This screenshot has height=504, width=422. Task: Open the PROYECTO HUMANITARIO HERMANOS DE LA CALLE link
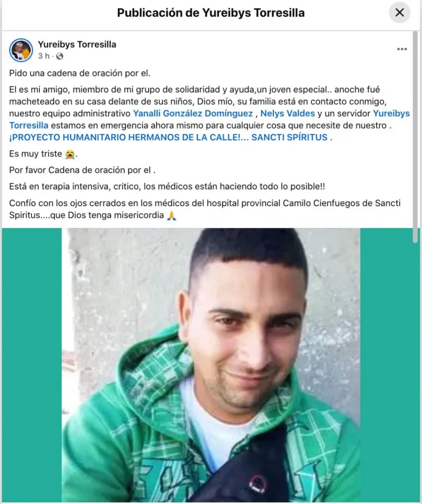coord(168,138)
